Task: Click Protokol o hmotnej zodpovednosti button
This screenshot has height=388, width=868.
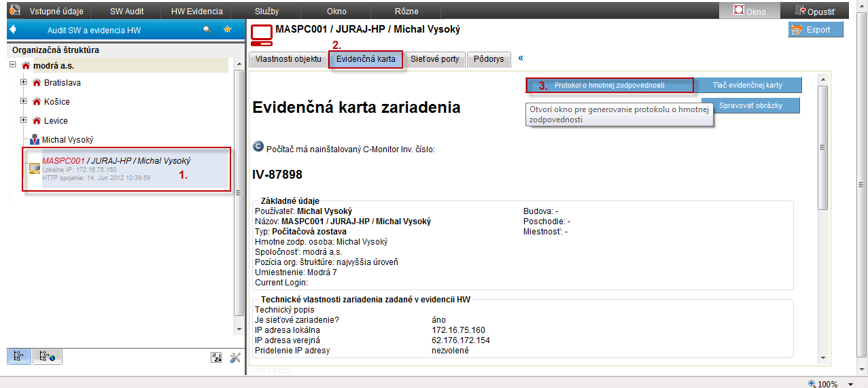Action: [610, 86]
